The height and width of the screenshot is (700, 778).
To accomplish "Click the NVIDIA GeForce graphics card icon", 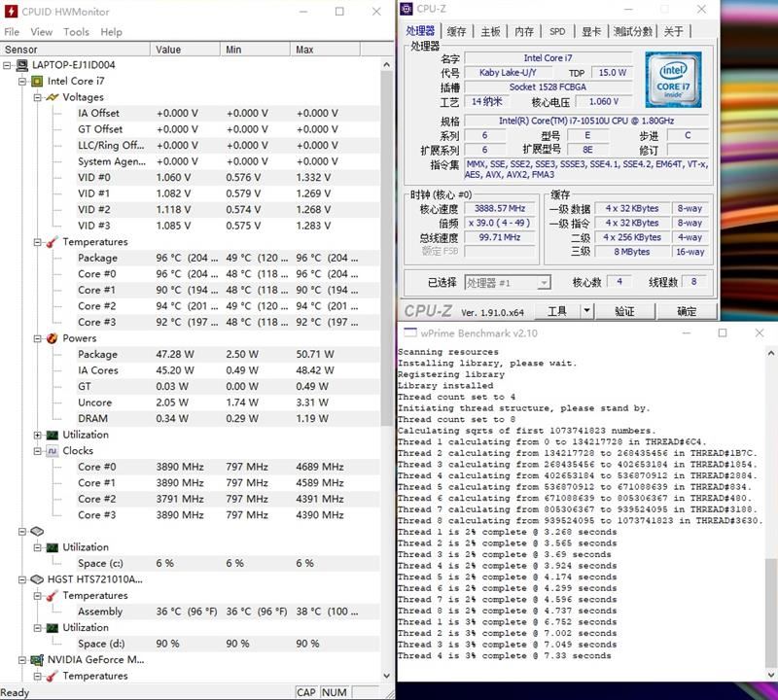I will 37,660.
